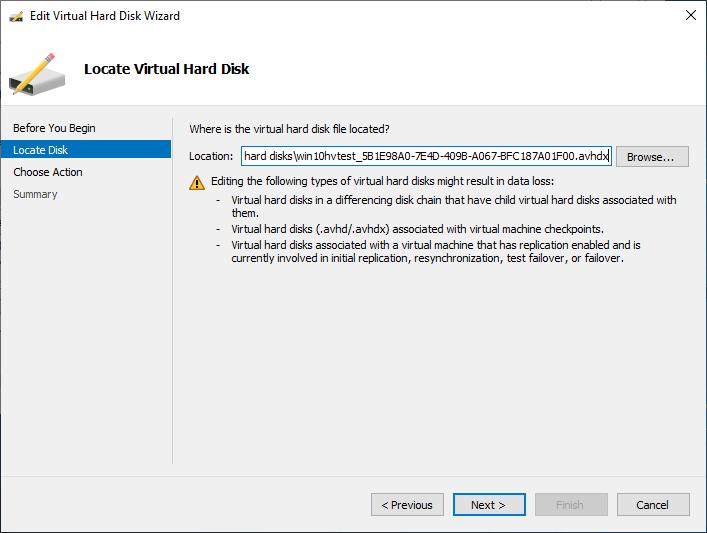Click the hard disk pencil header icon

pos(37,75)
